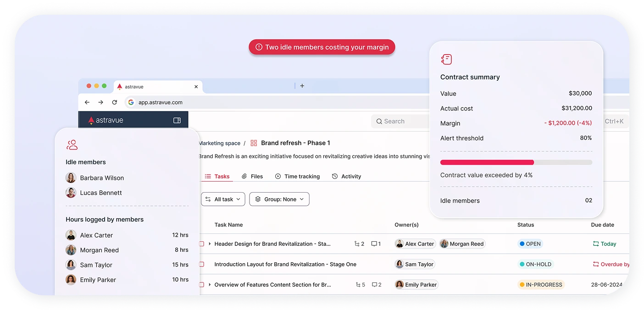Click Lucas Bennett's avatar

click(x=71, y=193)
